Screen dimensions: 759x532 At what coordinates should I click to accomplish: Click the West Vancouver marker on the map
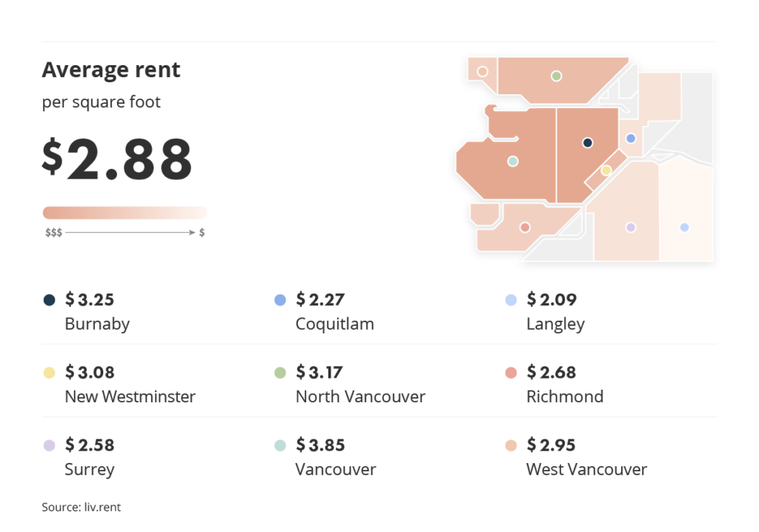pyautogui.click(x=482, y=72)
